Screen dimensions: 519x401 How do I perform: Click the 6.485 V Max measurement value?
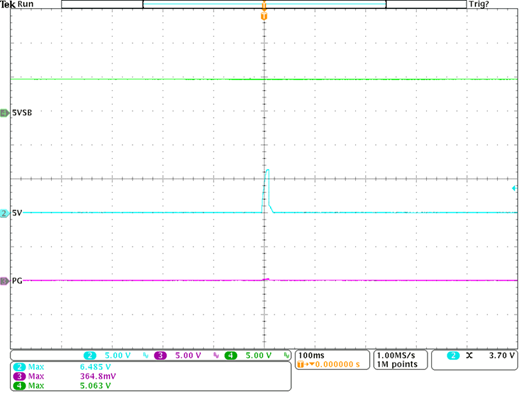(x=95, y=367)
